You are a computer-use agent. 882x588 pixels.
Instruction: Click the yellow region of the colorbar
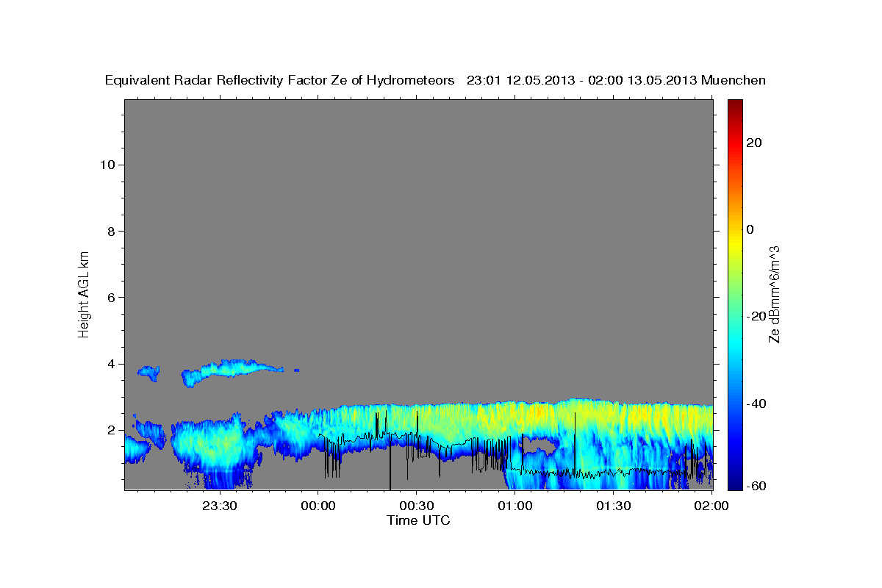735,243
